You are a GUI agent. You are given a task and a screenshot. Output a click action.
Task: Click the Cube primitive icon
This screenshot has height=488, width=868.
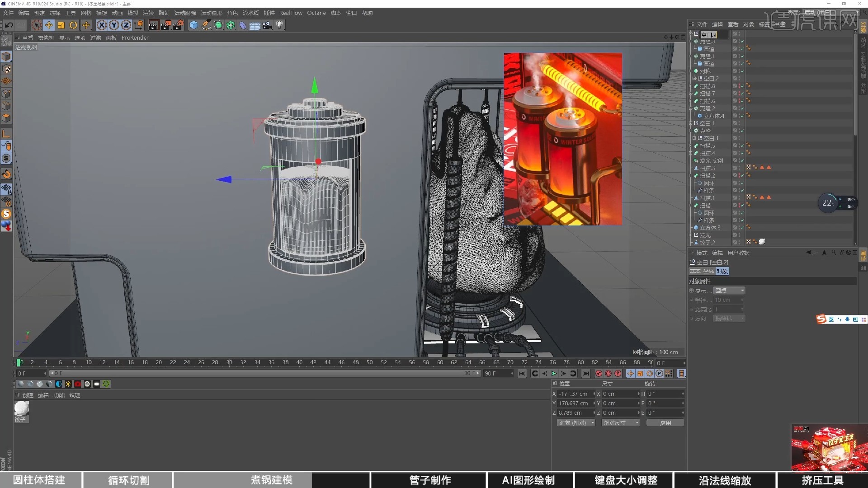click(x=194, y=25)
